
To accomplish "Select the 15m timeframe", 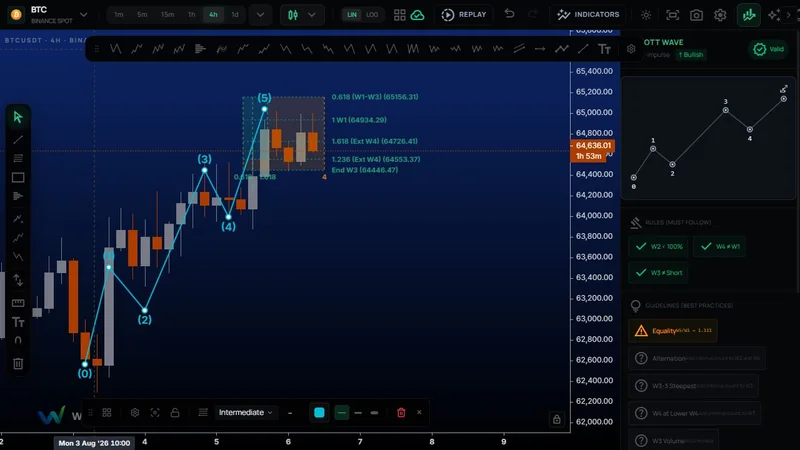I will tap(167, 15).
